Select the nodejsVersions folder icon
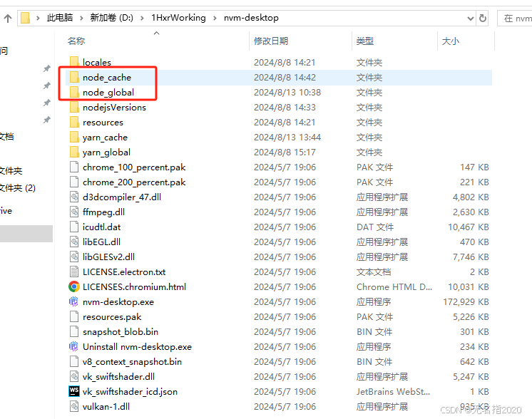 coord(74,107)
